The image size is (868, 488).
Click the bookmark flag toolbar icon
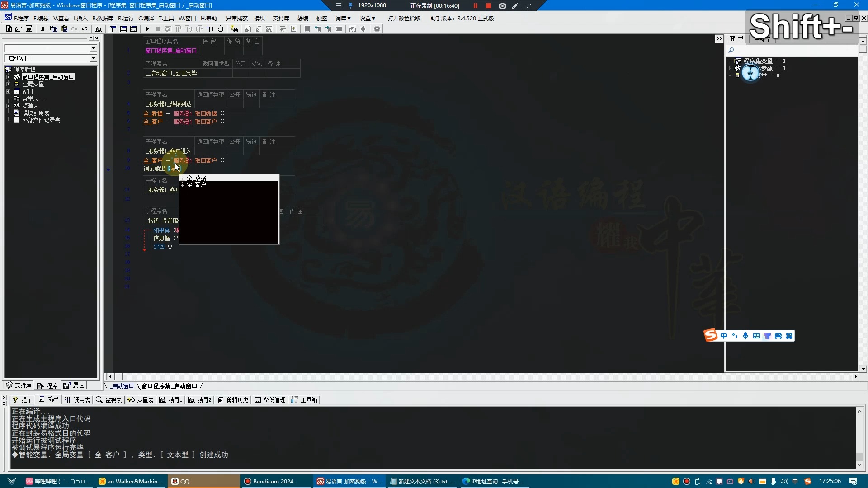(x=307, y=29)
